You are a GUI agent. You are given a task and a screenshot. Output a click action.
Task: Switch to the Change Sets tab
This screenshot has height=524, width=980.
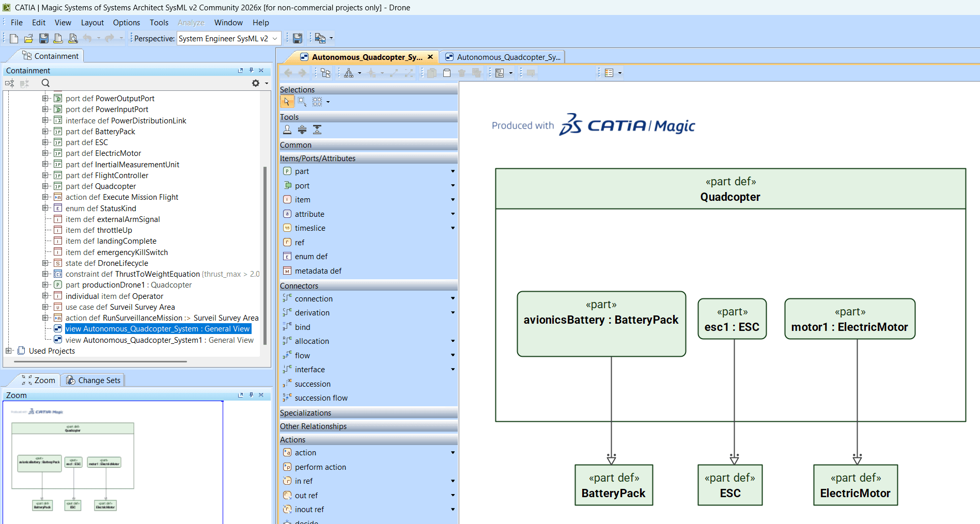(93, 380)
